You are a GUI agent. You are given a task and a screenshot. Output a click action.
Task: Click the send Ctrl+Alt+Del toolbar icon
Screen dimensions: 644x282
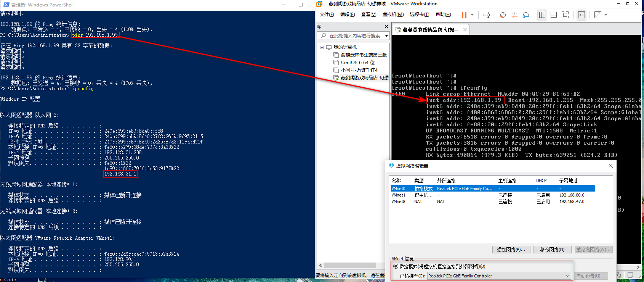point(487,15)
